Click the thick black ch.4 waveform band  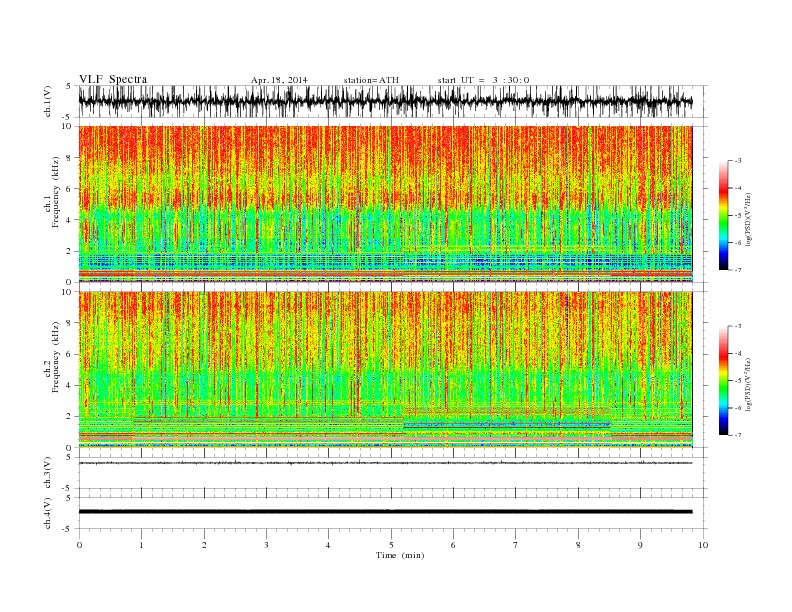pyautogui.click(x=385, y=512)
